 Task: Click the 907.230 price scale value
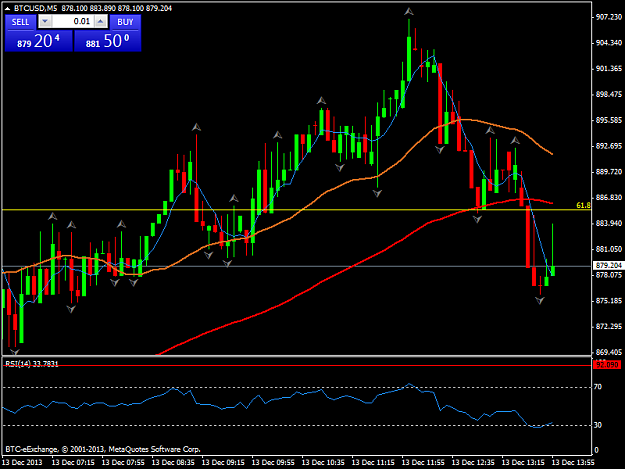point(608,17)
